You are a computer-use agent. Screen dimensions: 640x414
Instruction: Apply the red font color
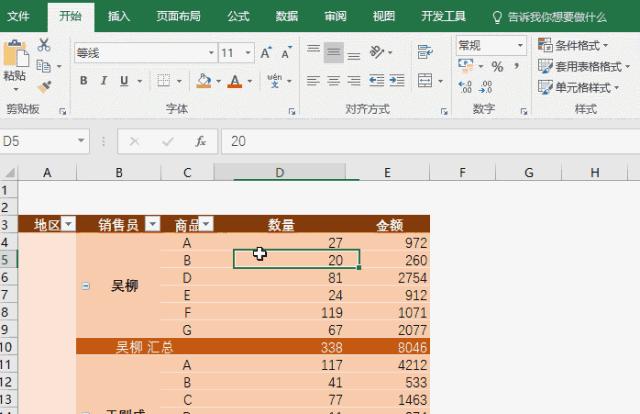(235, 80)
